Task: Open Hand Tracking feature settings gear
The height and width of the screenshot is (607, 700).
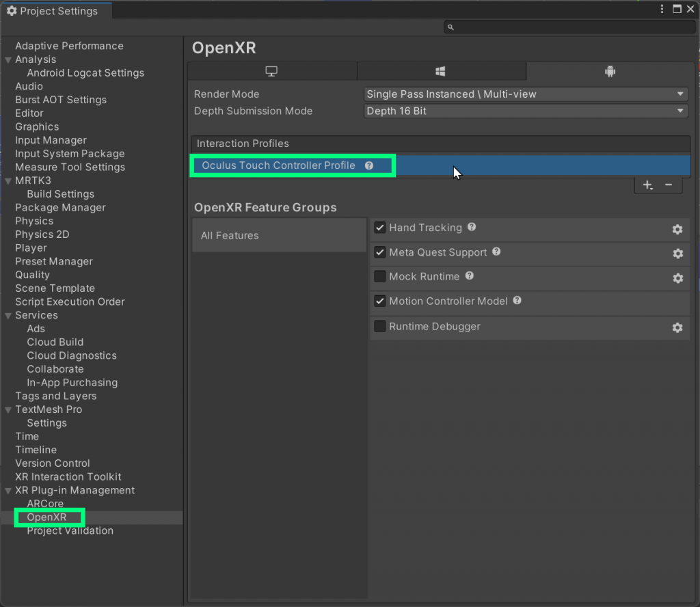Action: click(677, 230)
